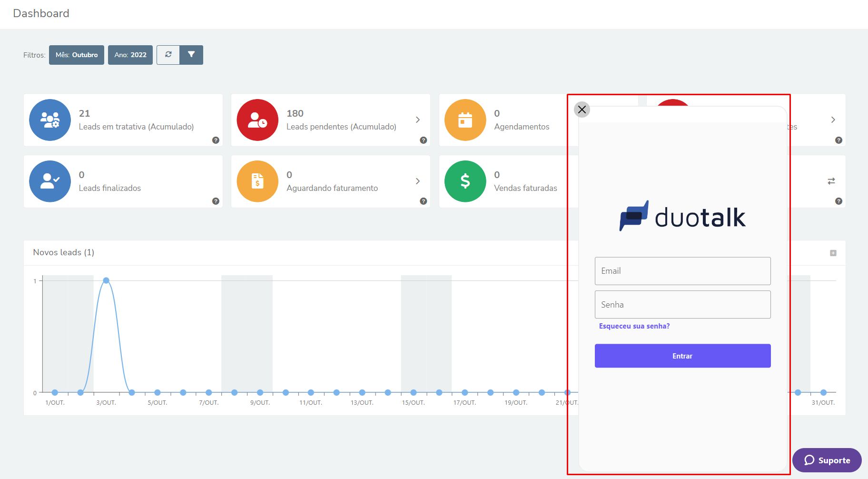
Task: Click the refresh filters icon button
Action: click(x=168, y=55)
